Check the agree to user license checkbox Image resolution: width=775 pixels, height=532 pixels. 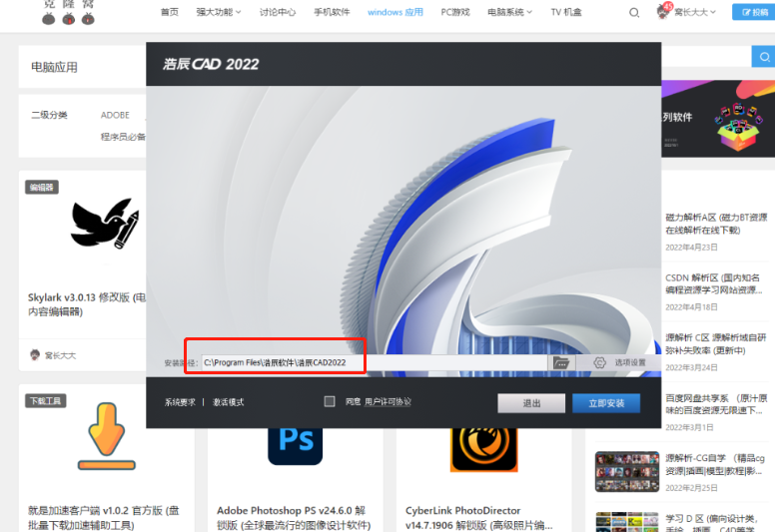330,401
